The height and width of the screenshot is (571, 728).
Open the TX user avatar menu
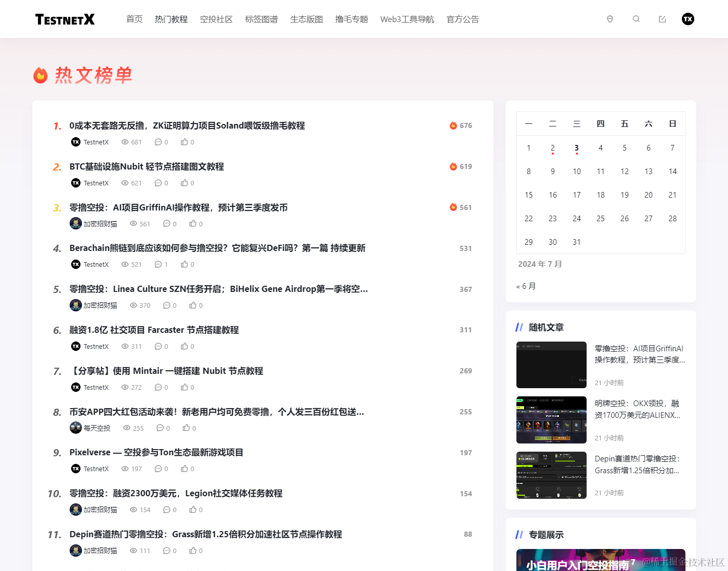click(x=688, y=18)
